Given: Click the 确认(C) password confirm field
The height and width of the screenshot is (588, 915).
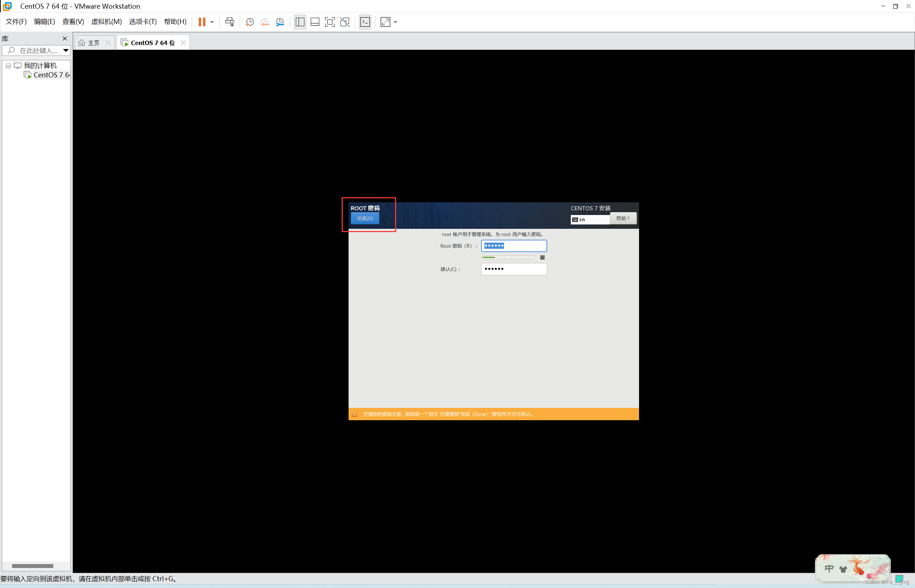Looking at the screenshot, I should coord(513,269).
